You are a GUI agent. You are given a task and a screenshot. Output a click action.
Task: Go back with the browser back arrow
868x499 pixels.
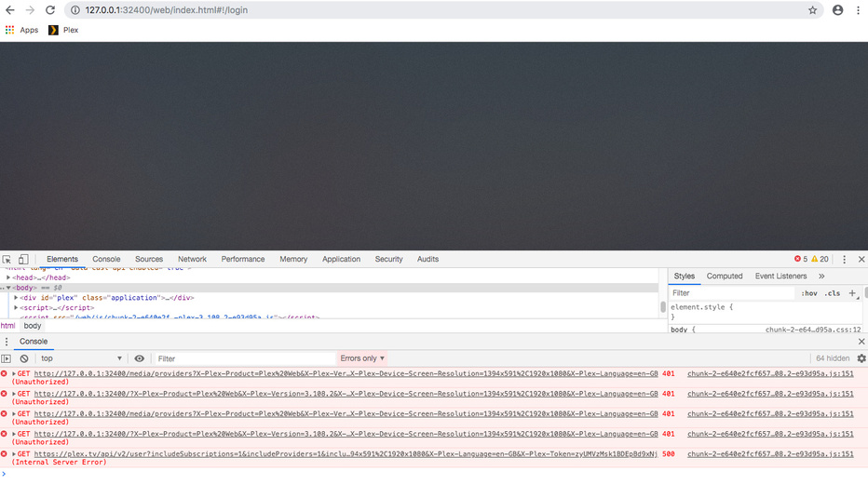coord(10,10)
